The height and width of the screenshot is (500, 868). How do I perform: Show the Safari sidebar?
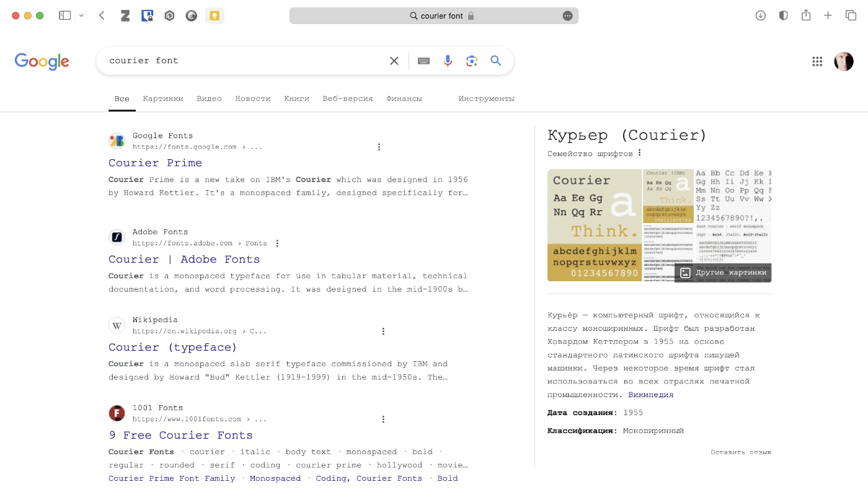64,15
